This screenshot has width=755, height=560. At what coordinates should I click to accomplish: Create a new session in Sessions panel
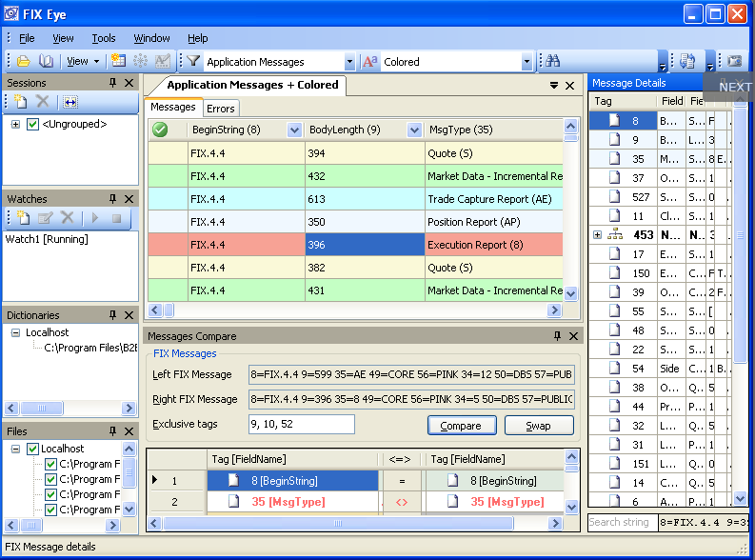(21, 102)
